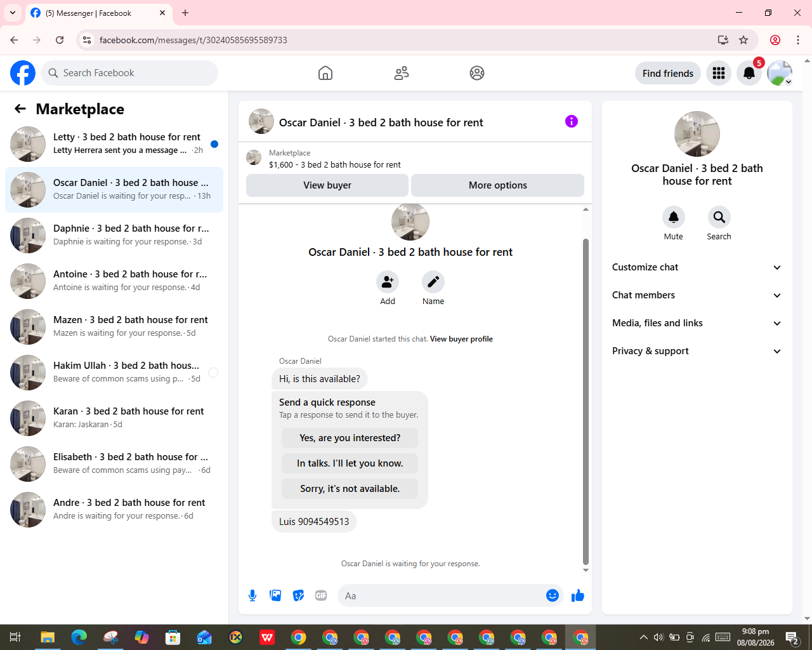The image size is (812, 650).
Task: Open the Groups icon in top navigation
Action: 477,73
